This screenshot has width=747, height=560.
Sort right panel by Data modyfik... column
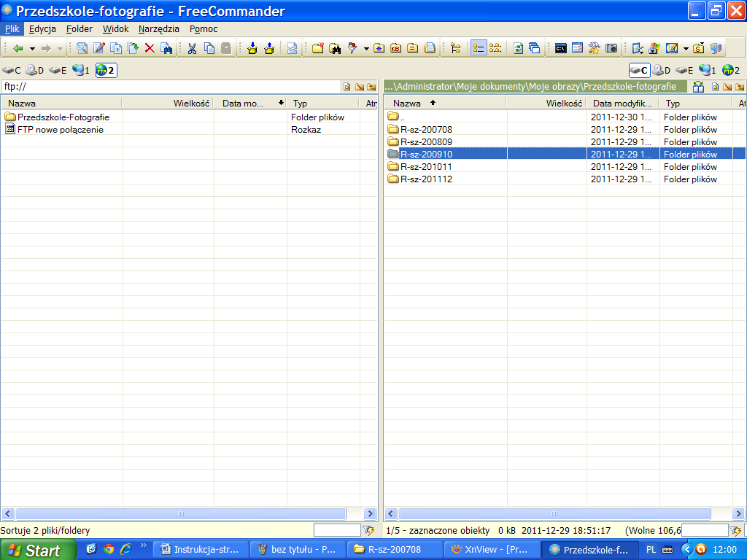point(623,104)
